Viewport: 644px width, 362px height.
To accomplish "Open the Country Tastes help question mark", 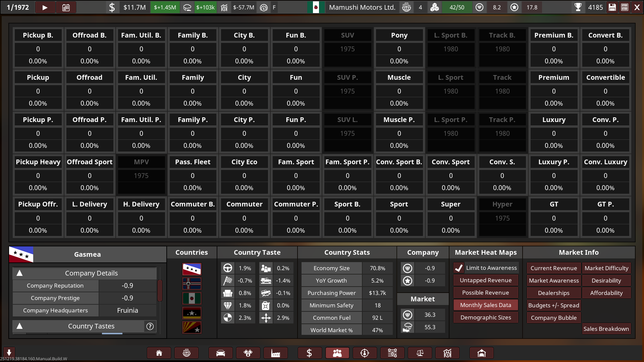I will [150, 326].
